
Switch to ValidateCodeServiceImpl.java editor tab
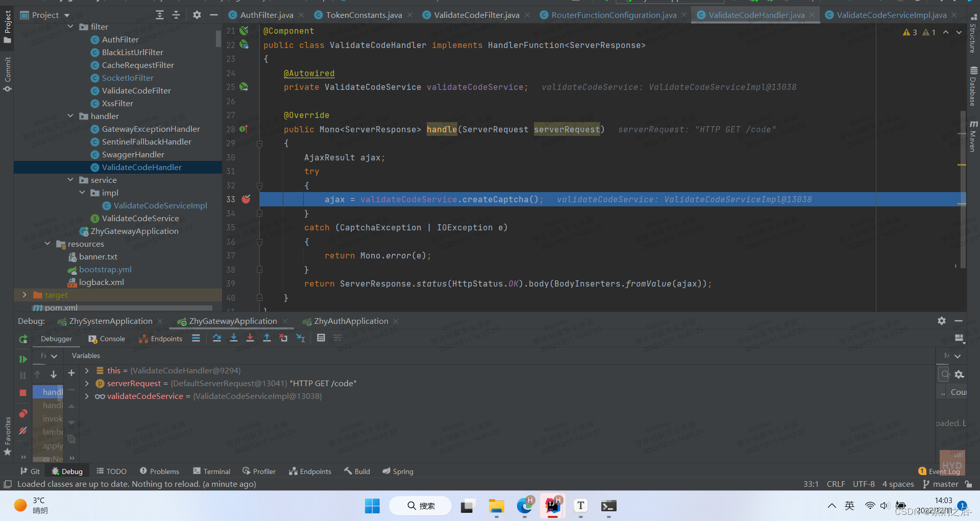pyautogui.click(x=891, y=15)
